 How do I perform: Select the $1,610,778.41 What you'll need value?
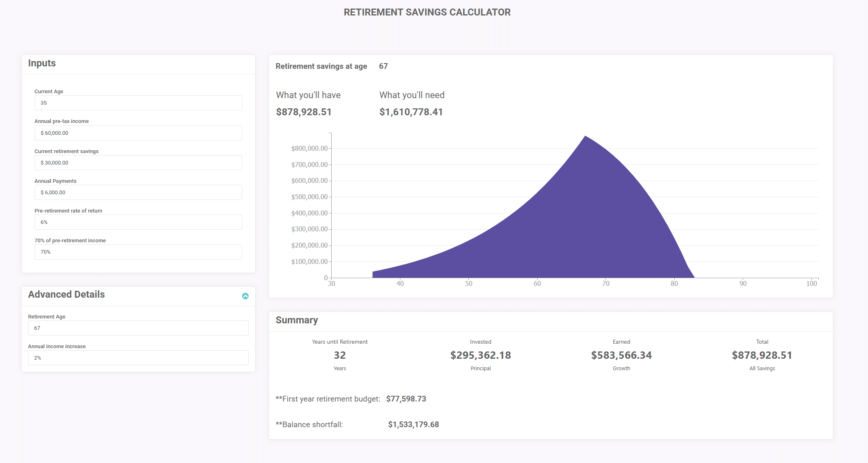[x=411, y=112]
